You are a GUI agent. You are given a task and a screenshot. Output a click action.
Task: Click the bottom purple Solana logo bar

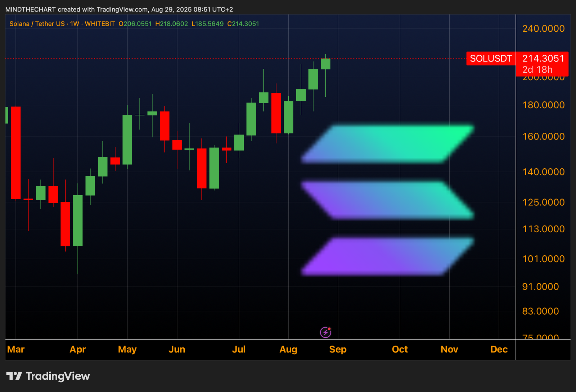(x=388, y=256)
